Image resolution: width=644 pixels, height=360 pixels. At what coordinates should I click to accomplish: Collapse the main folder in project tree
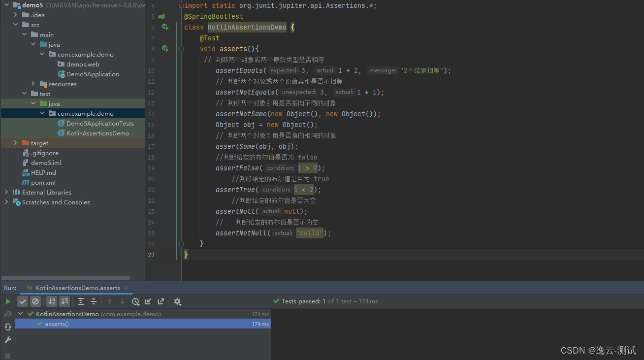click(24, 34)
